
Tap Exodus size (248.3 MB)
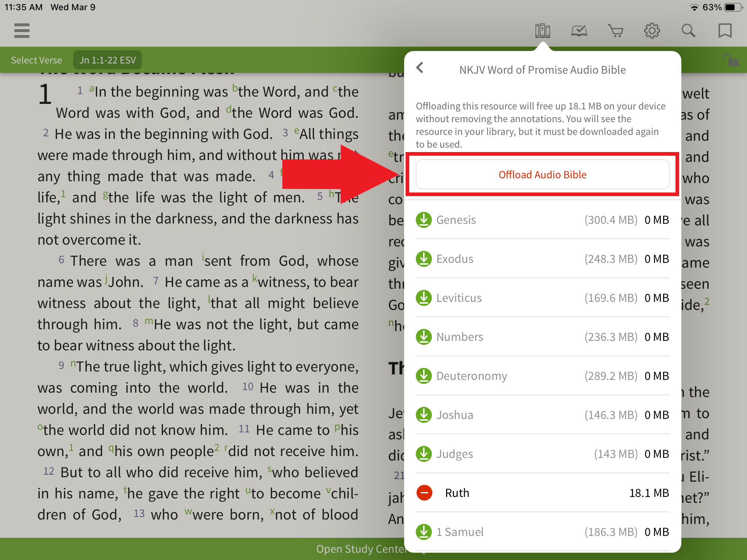611,259
